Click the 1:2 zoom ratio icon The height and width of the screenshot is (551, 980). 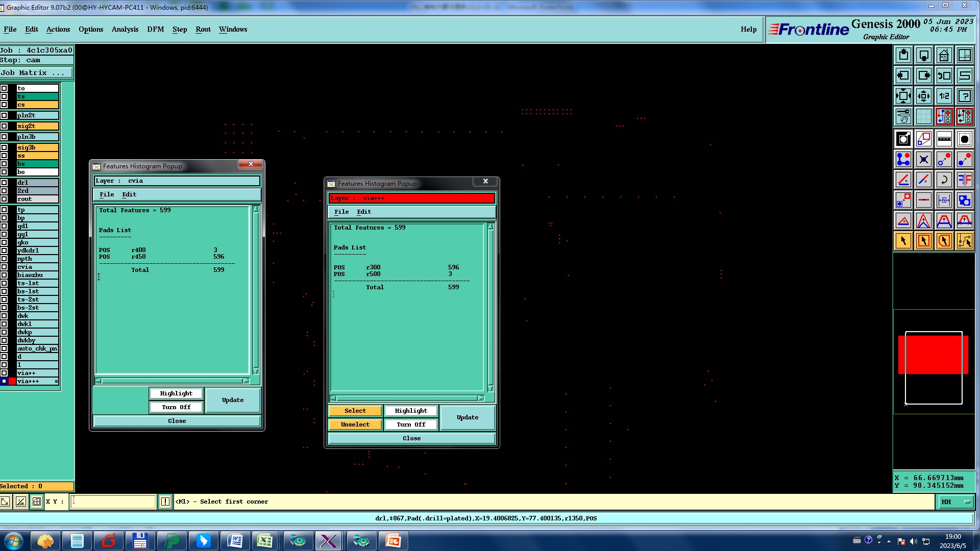point(944,96)
